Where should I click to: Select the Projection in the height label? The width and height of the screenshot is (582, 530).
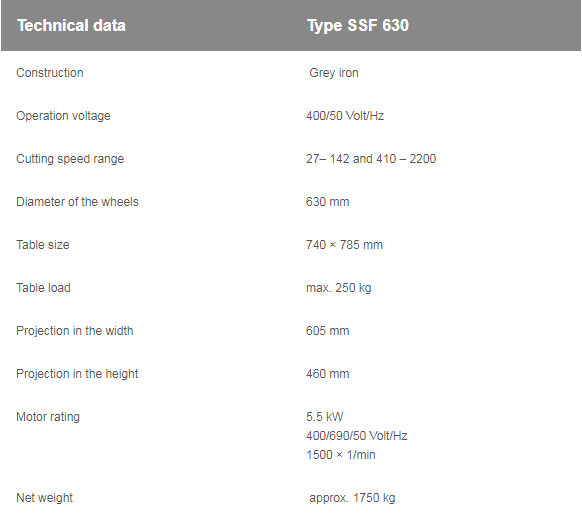[77, 374]
